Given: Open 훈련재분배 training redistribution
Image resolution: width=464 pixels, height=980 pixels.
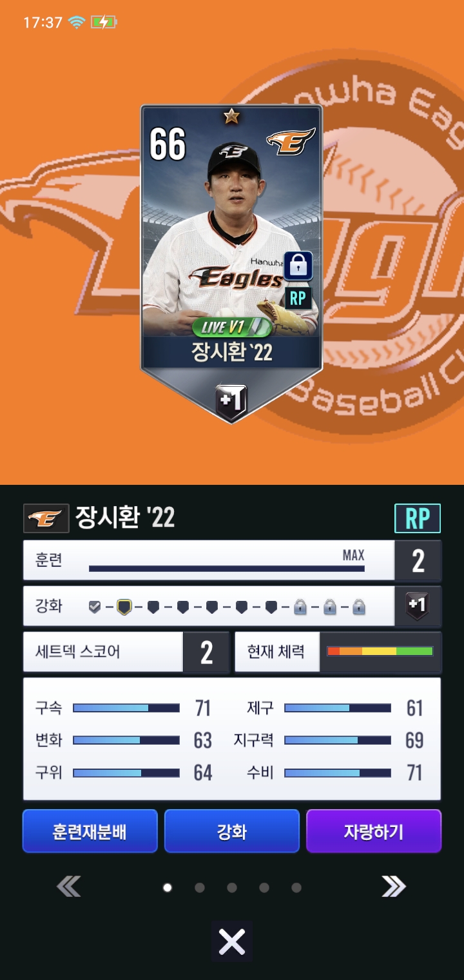Looking at the screenshot, I should [x=90, y=832].
